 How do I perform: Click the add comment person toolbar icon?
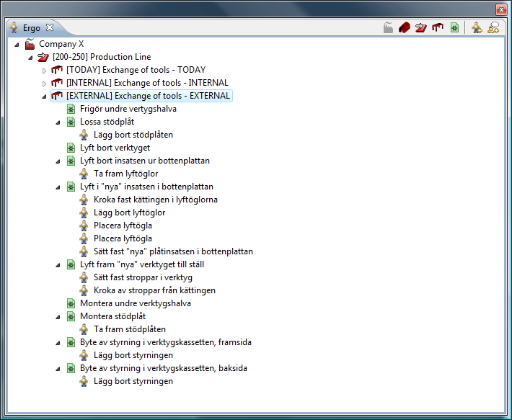[x=494, y=28]
